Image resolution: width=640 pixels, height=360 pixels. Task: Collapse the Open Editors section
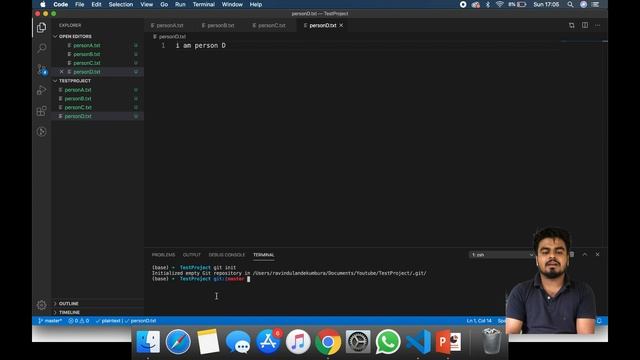tap(75, 37)
